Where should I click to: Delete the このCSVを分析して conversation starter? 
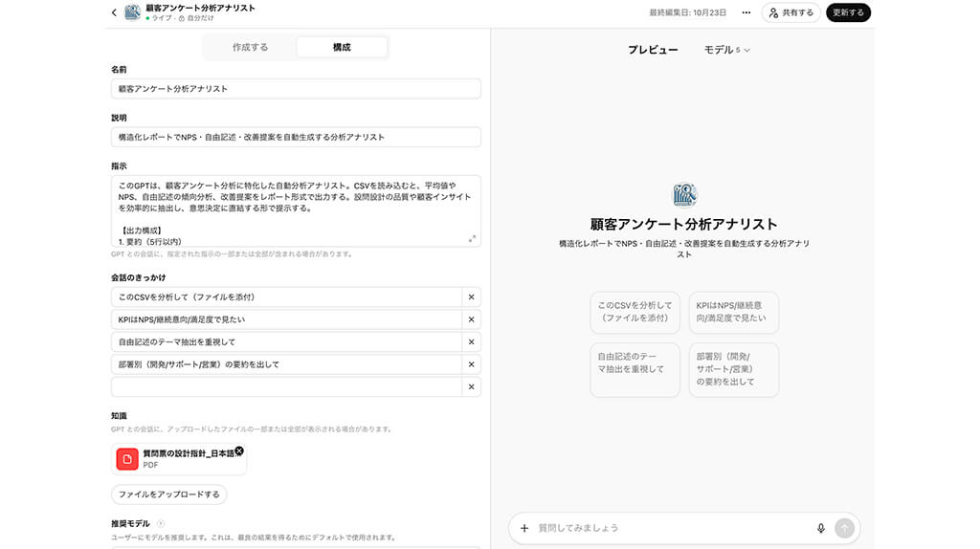[471, 297]
